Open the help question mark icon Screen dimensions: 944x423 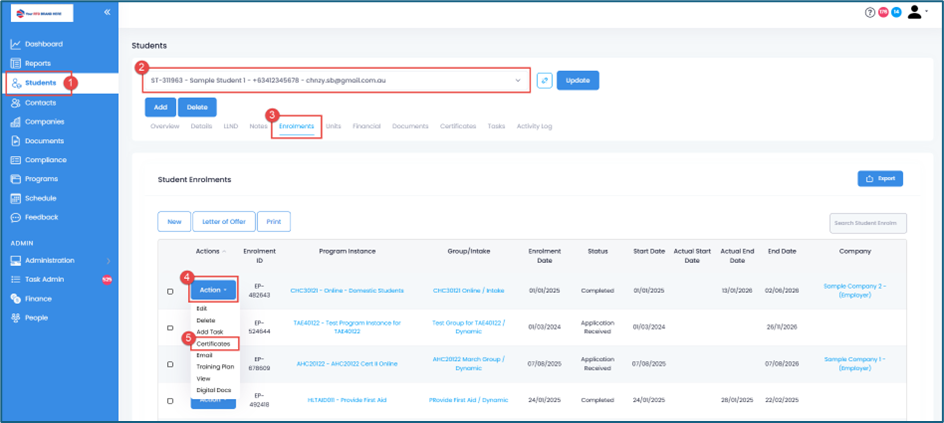coord(869,12)
